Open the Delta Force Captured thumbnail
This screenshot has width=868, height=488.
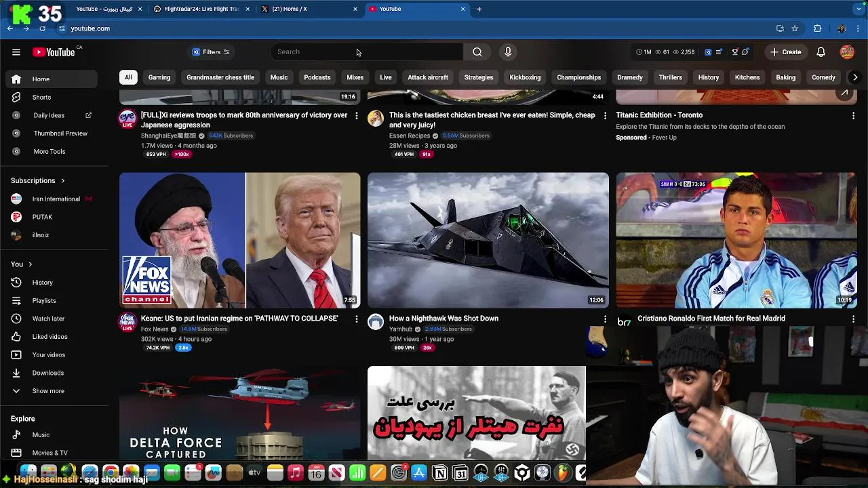(x=240, y=413)
